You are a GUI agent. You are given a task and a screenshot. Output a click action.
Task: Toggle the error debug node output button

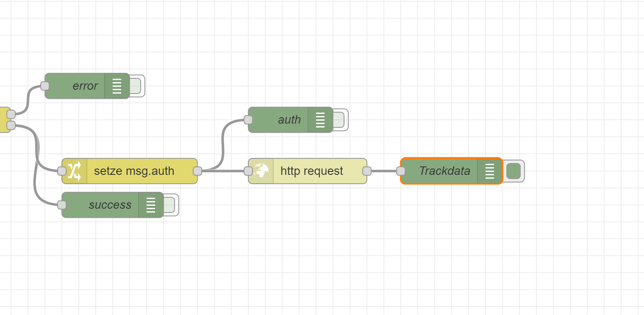click(x=136, y=86)
